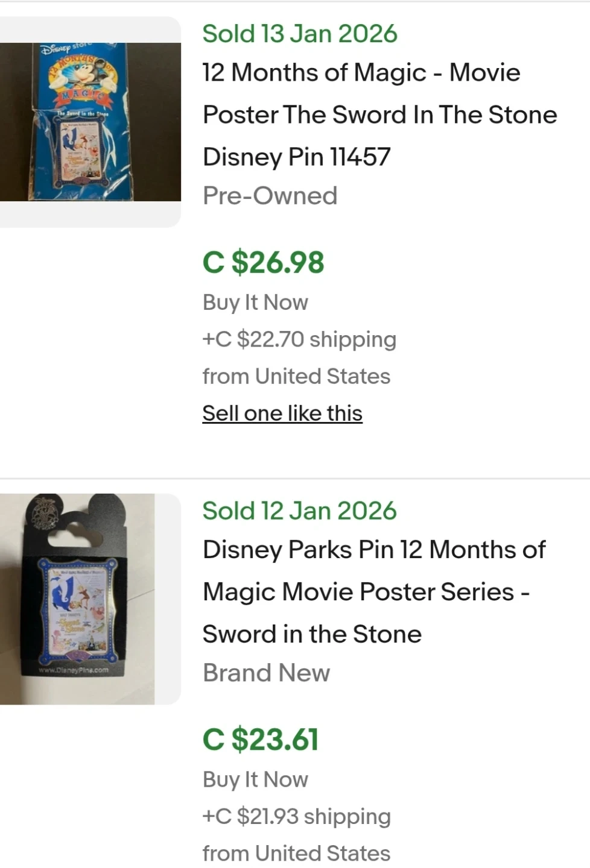Click the "Sold 12 Jan 2026" label
Viewport: 590px width, 868px height.
299,511
